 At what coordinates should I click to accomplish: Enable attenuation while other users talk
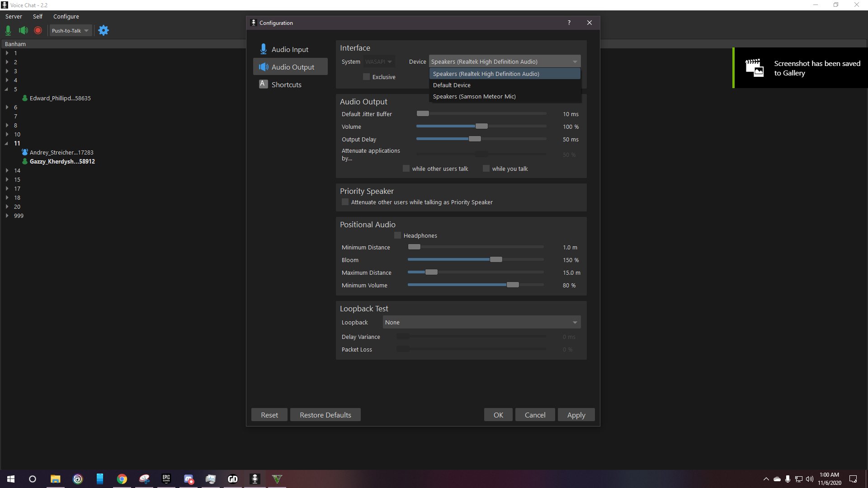click(x=406, y=169)
